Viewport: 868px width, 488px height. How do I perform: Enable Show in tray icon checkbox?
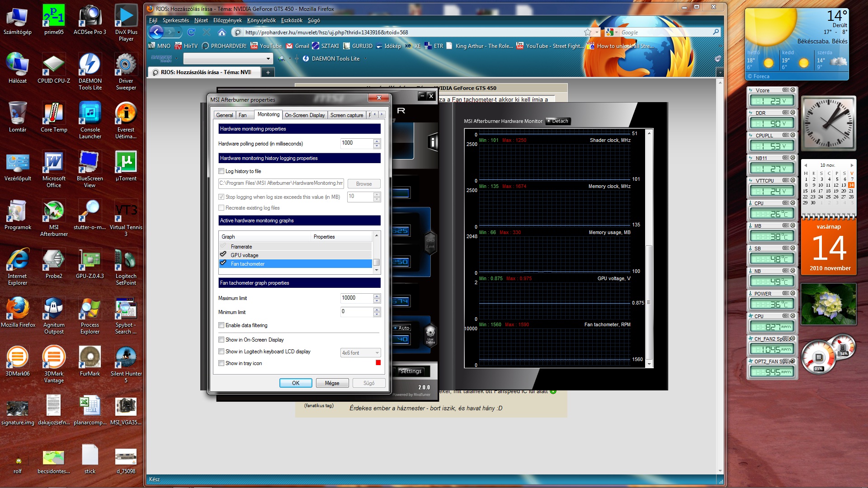[x=221, y=363]
